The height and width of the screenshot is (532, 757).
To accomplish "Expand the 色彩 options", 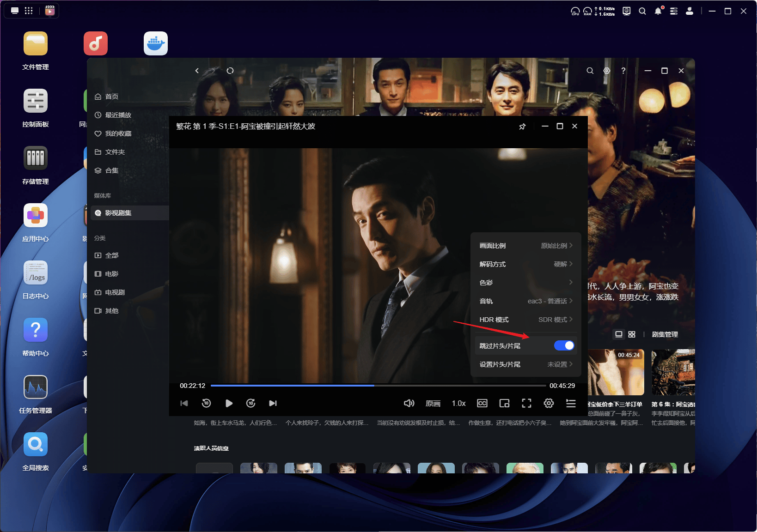I will tap(525, 282).
